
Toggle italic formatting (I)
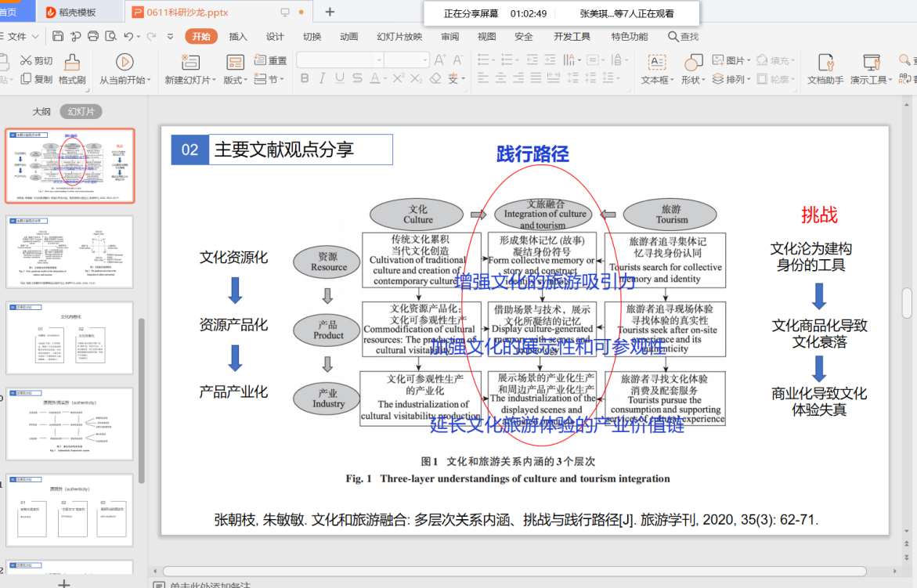pyautogui.click(x=322, y=78)
